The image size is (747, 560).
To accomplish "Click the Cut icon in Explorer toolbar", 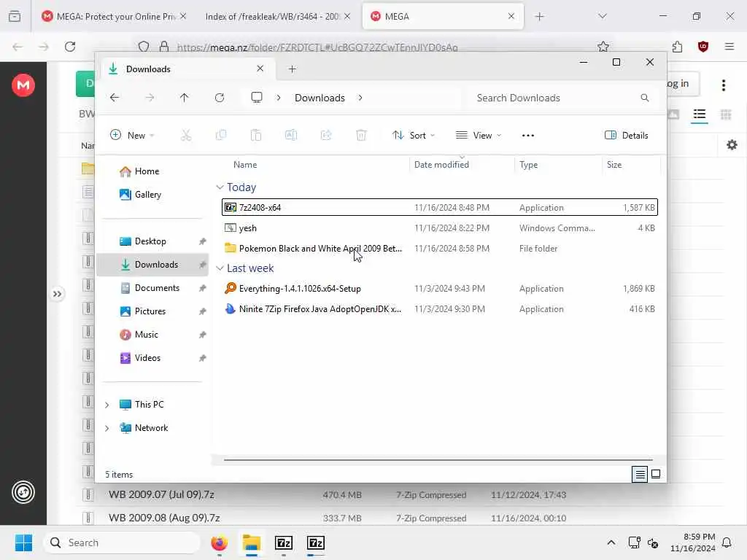I will 186,136.
